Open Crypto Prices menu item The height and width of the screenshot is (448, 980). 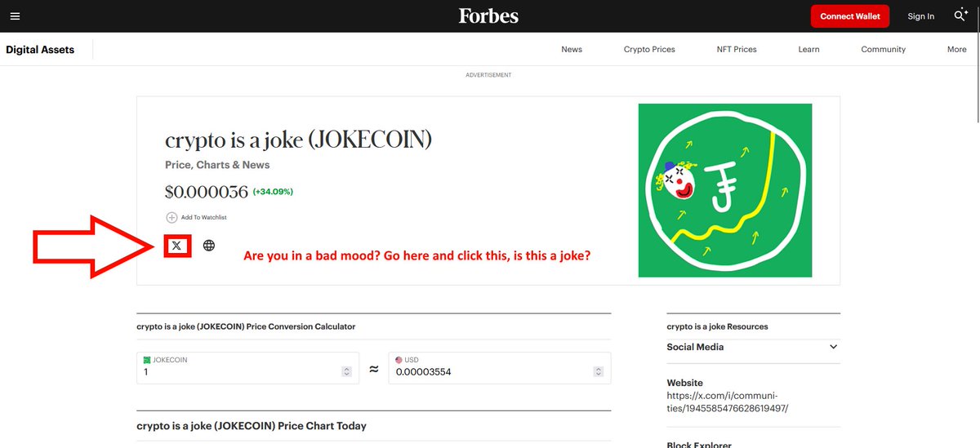[649, 50]
